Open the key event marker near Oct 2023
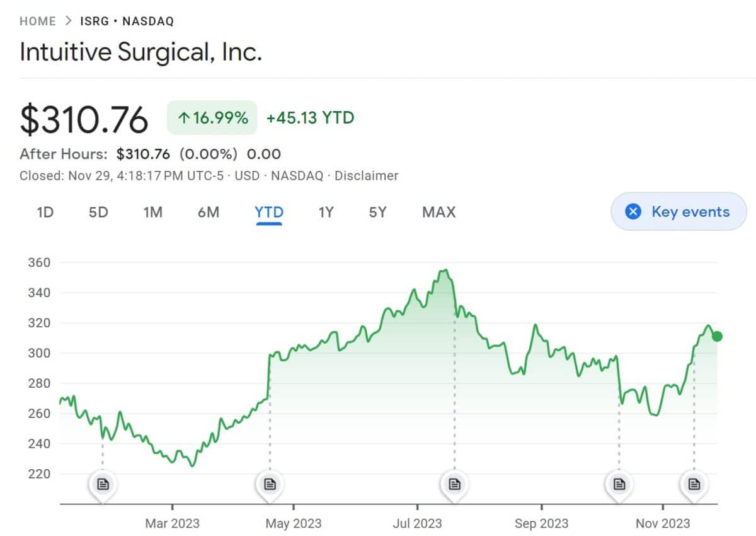 click(x=619, y=484)
